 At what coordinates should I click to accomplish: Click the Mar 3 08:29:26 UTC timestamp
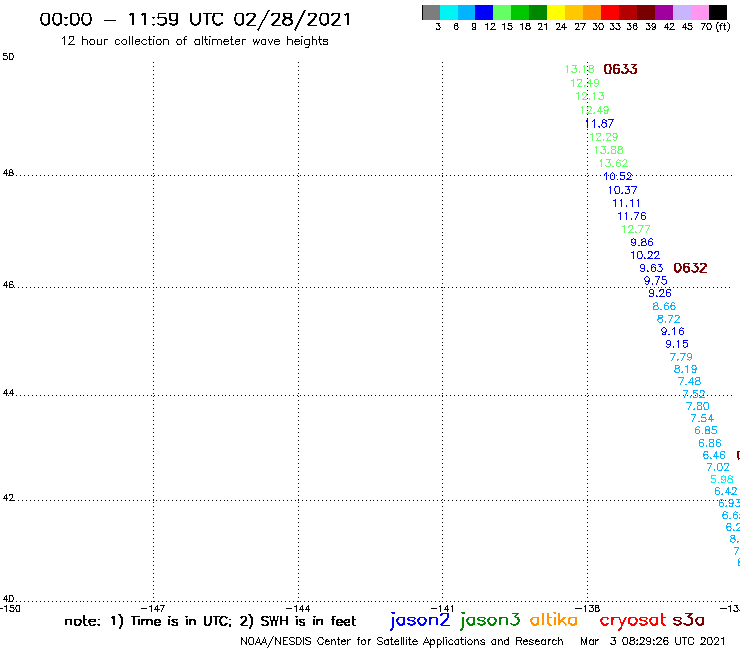pos(653,642)
